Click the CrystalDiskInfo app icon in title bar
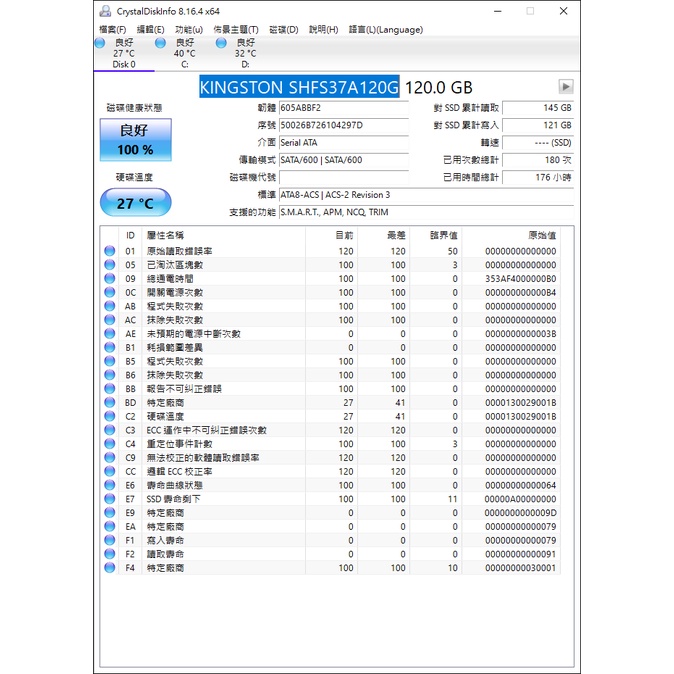Image resolution: width=674 pixels, height=674 pixels. 106,11
